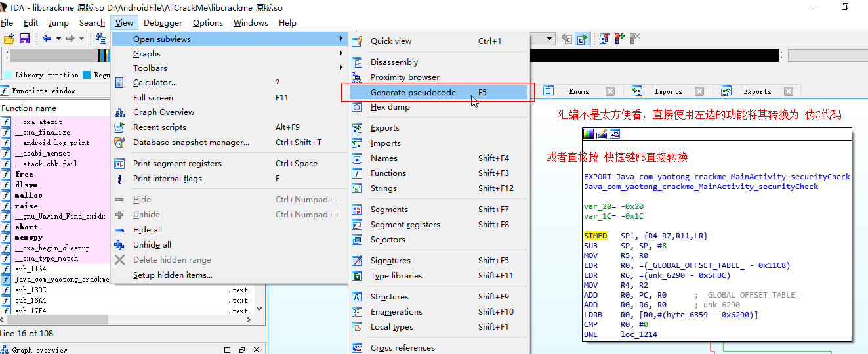The width and height of the screenshot is (868, 354).
Task: Open the Debugger menu
Action: [163, 22]
